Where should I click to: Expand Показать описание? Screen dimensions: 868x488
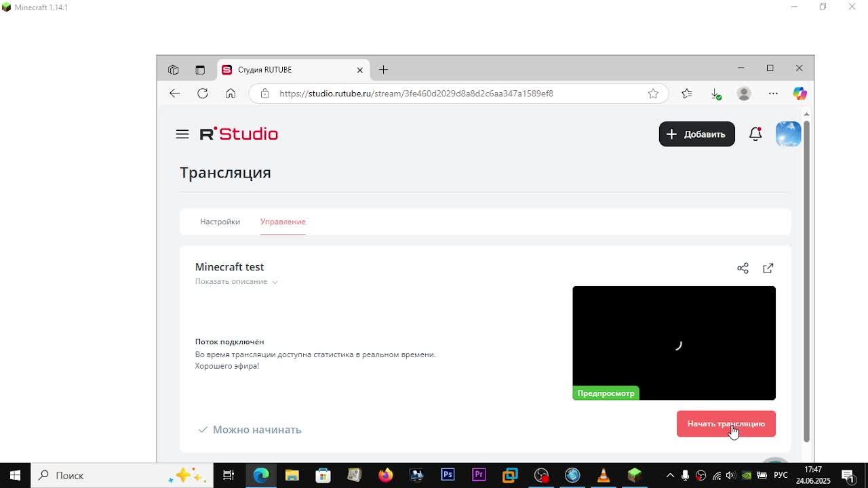236,281
